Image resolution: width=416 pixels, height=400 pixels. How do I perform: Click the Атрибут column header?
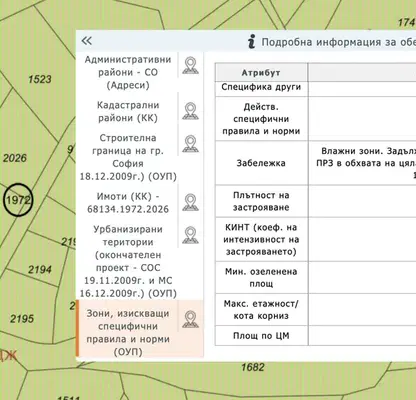coord(261,72)
